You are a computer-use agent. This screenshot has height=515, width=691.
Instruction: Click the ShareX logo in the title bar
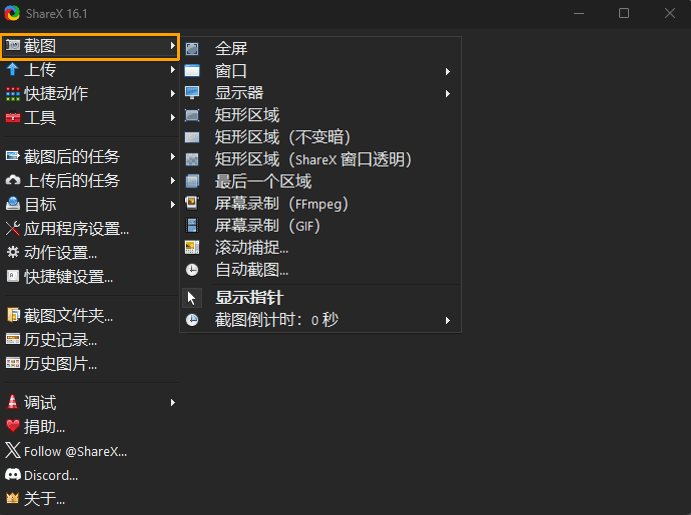click(x=12, y=13)
